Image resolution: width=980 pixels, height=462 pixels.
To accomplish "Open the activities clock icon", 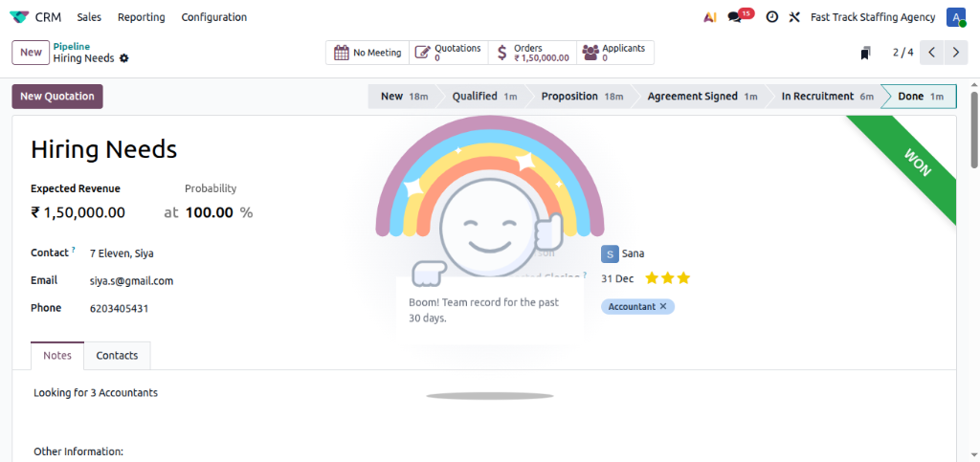I will click(x=771, y=17).
